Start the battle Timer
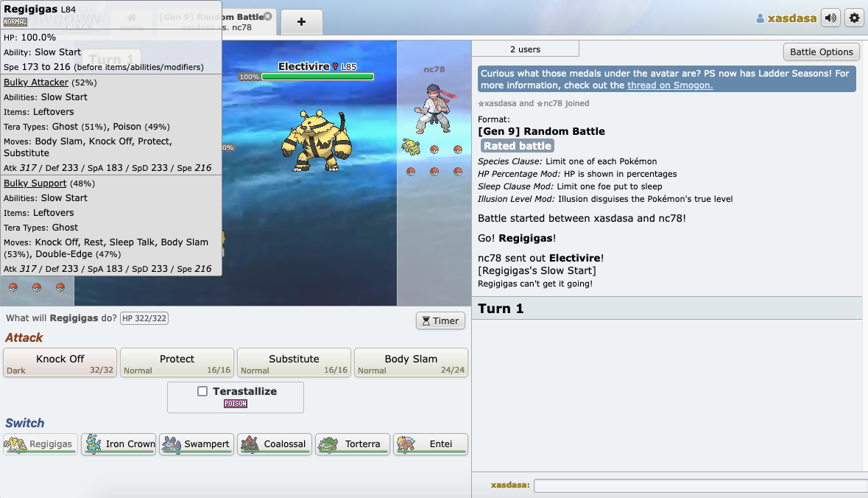Viewport: 868px width, 498px height. point(440,320)
